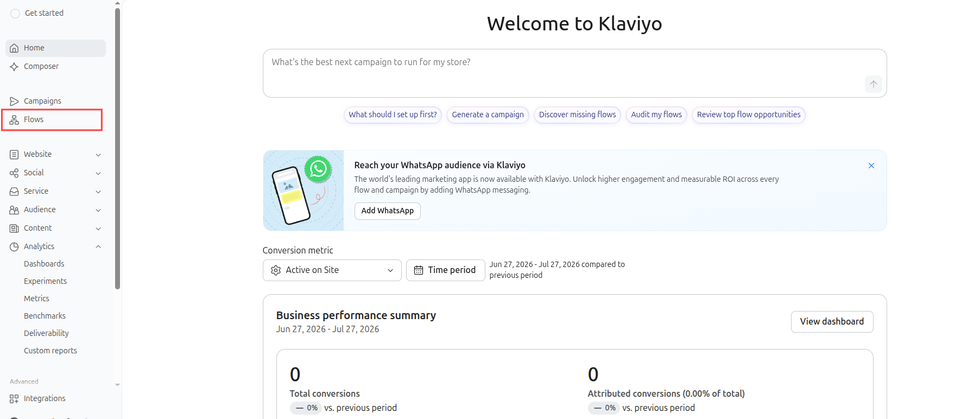Image resolution: width=980 pixels, height=419 pixels.
Task: Open Composer in the sidebar
Action: pyautogui.click(x=55, y=66)
